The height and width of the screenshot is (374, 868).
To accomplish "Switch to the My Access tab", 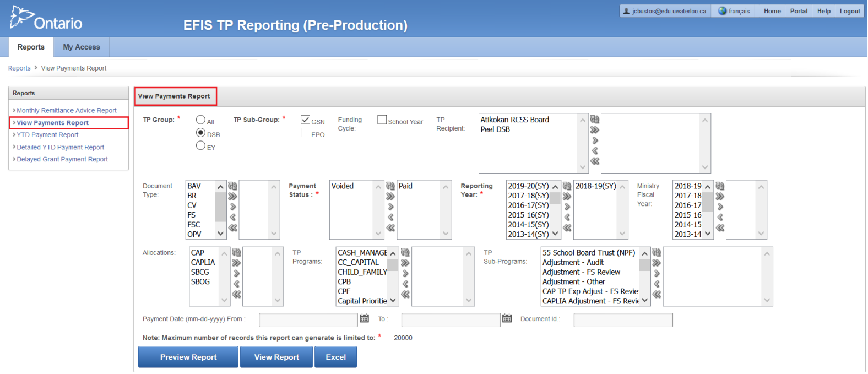I will [x=82, y=47].
